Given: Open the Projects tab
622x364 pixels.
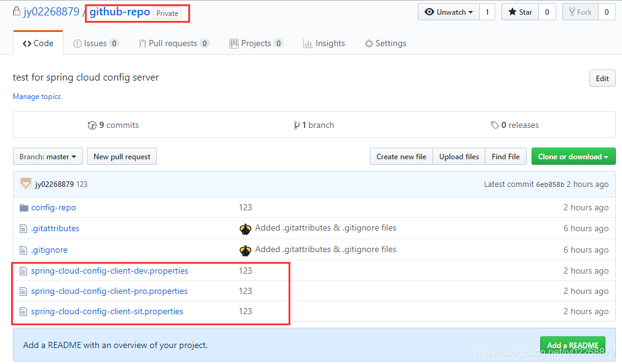Looking at the screenshot, I should click(257, 43).
